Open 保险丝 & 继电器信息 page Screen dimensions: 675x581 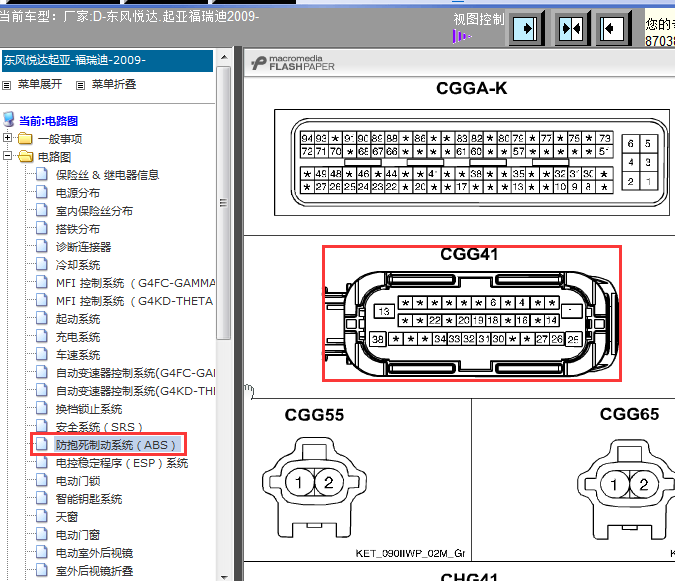108,175
